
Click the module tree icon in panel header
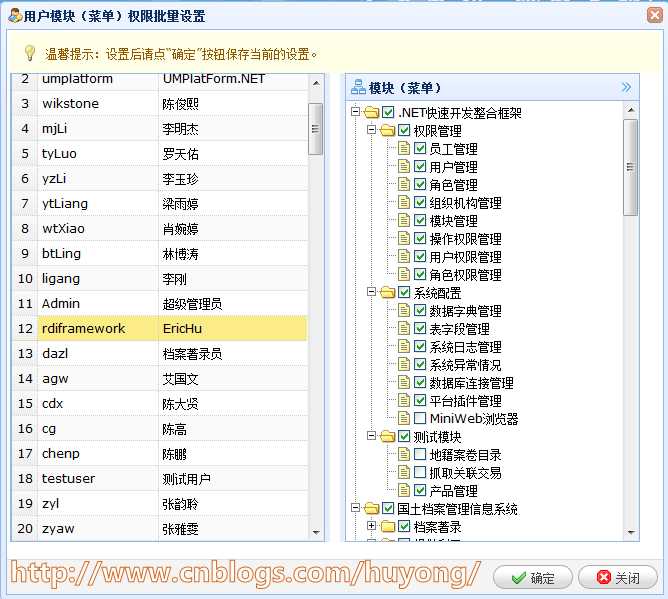pos(358,87)
